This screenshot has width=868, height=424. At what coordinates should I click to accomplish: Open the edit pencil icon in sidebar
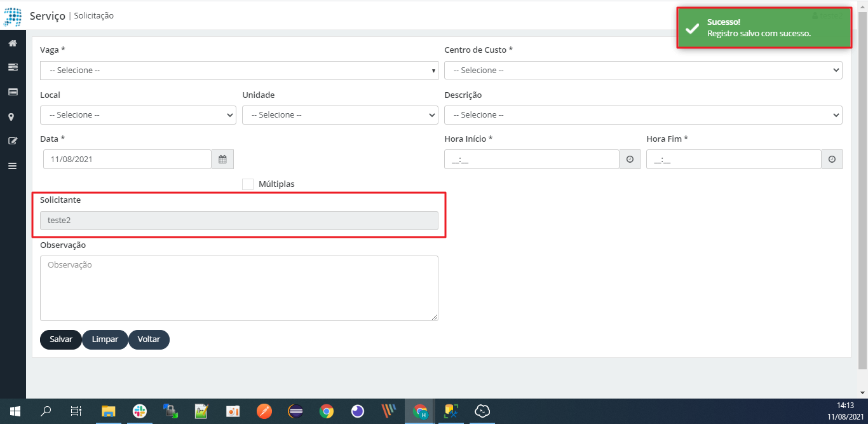coord(12,141)
